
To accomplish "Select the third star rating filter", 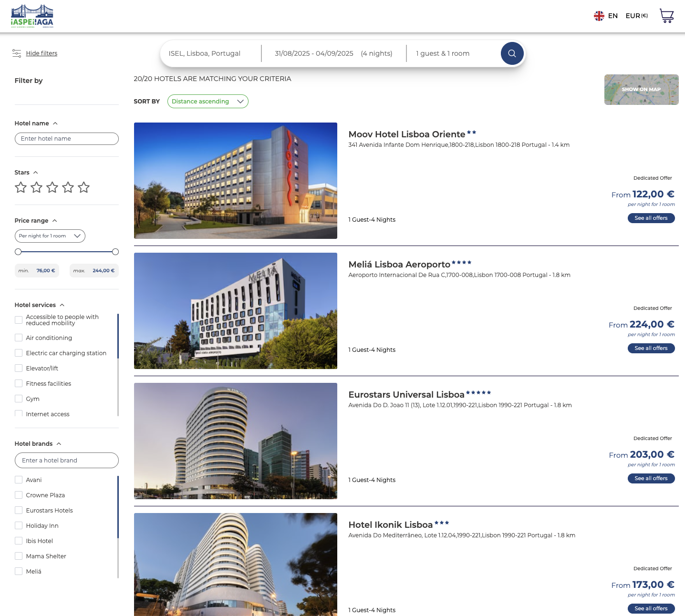I will [x=52, y=187].
